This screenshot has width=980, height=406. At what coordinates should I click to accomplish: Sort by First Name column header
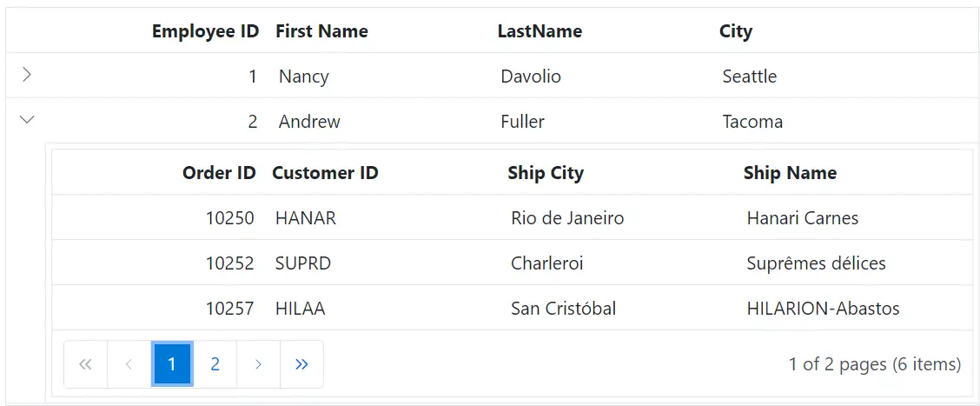tap(321, 31)
